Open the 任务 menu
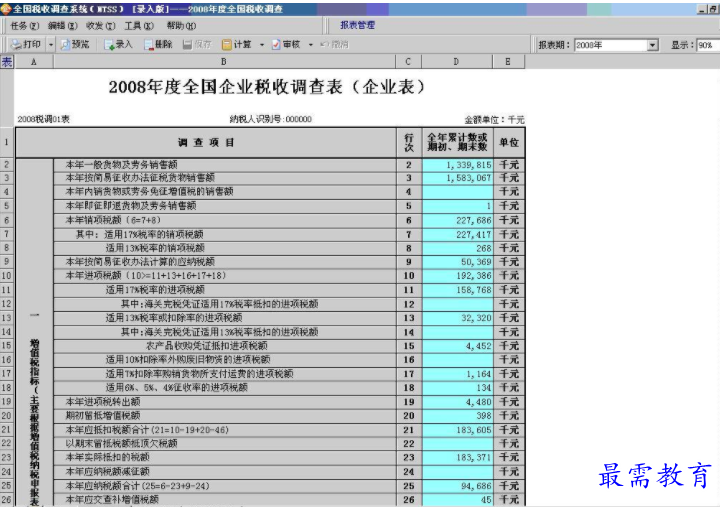Image resolution: width=720 pixels, height=507 pixels. coord(25,26)
